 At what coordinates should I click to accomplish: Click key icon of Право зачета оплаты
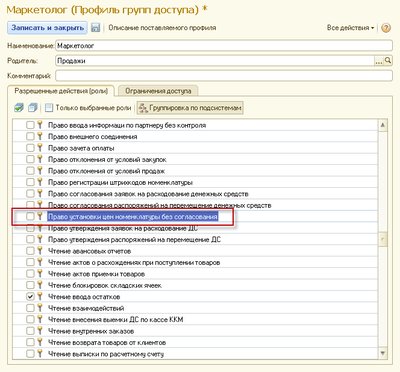point(40,148)
